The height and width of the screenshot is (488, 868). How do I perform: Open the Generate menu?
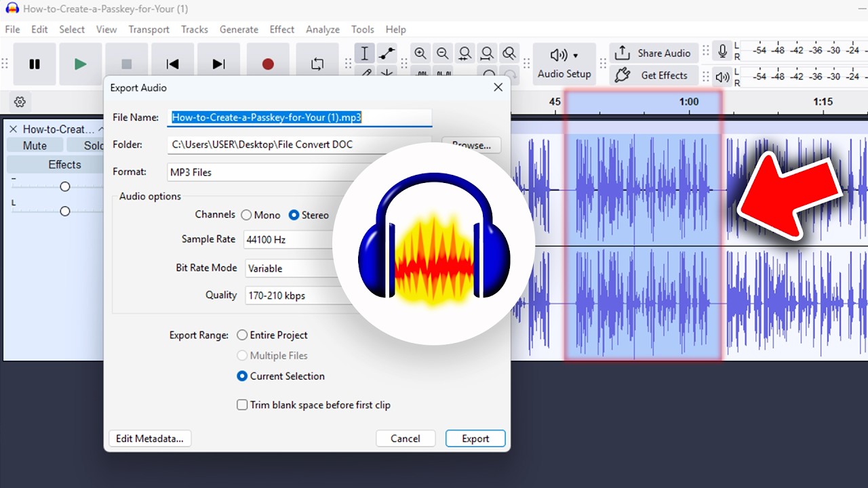(x=239, y=30)
